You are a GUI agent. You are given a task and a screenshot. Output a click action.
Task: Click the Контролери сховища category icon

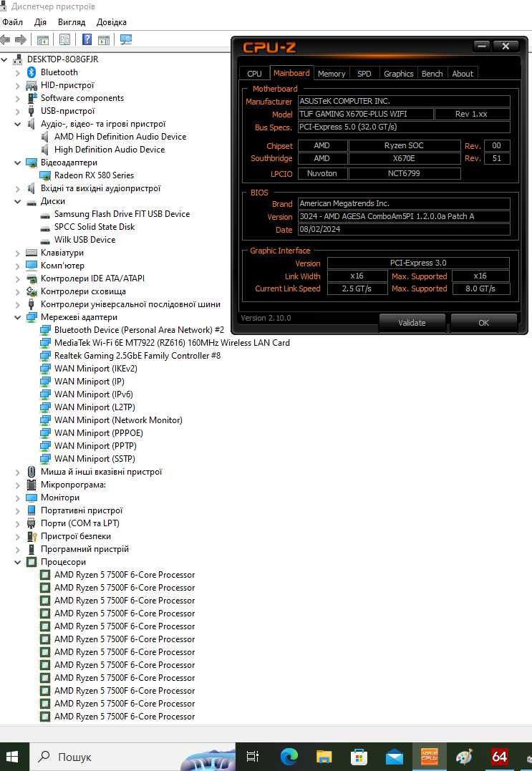pos(32,291)
